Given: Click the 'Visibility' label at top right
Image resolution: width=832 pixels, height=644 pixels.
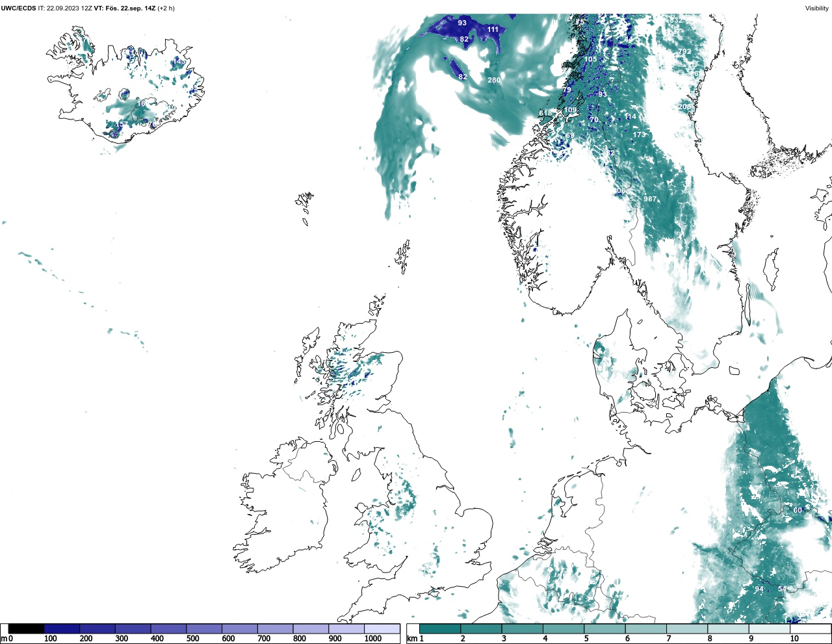Looking at the screenshot, I should click(817, 8).
